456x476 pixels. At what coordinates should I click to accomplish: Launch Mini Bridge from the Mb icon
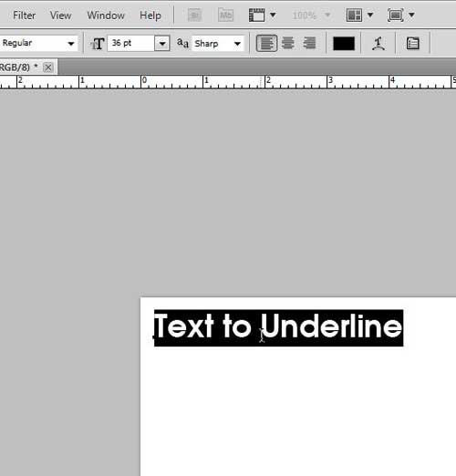tap(226, 15)
